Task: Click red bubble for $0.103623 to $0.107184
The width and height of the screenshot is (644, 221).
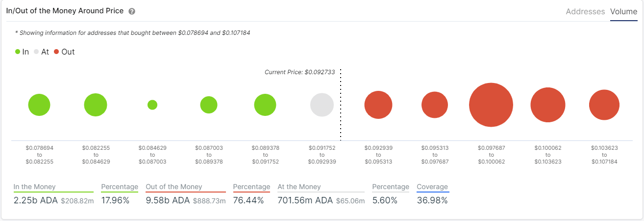Action: coord(605,105)
